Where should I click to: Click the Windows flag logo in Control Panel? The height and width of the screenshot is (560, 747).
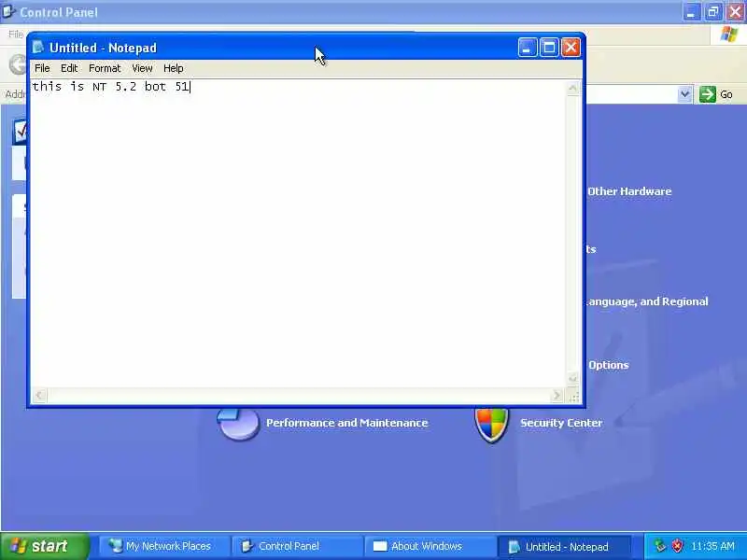click(729, 35)
